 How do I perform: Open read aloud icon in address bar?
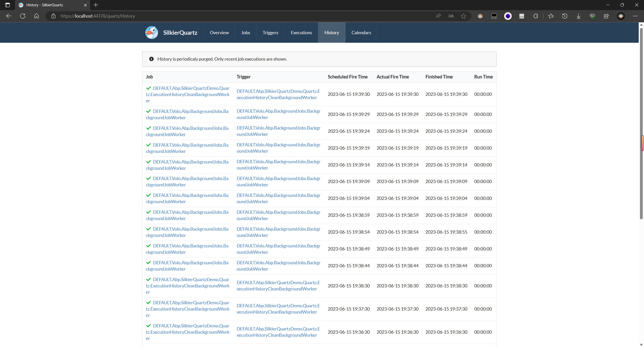[x=438, y=16]
